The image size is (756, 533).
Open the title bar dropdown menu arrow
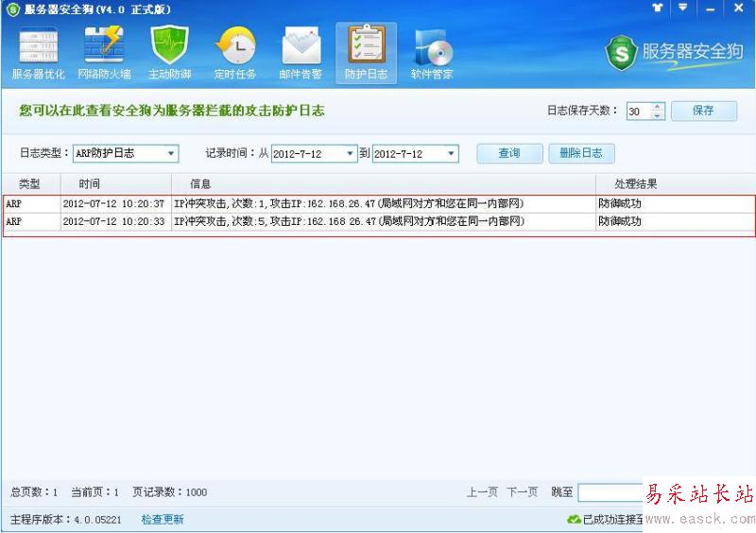pos(682,8)
